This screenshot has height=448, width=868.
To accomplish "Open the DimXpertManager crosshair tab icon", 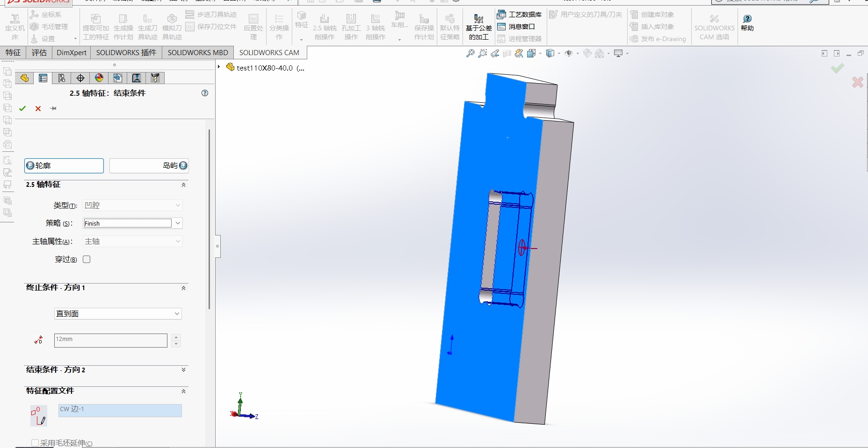I will (x=80, y=78).
